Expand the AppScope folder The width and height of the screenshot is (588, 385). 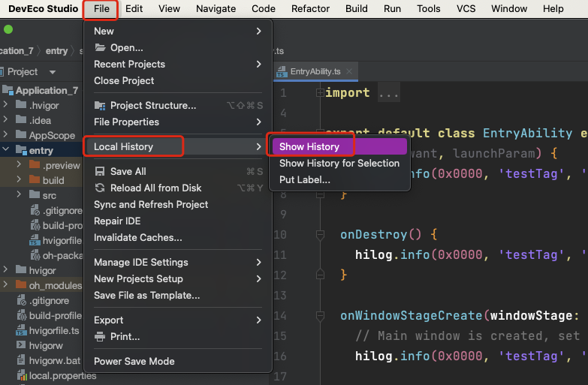pos(5,134)
